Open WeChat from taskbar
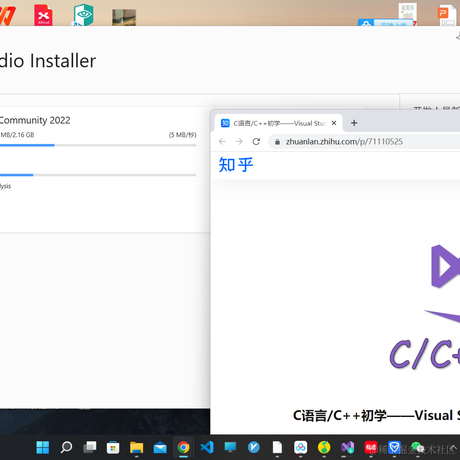The image size is (460, 460). click(417, 447)
